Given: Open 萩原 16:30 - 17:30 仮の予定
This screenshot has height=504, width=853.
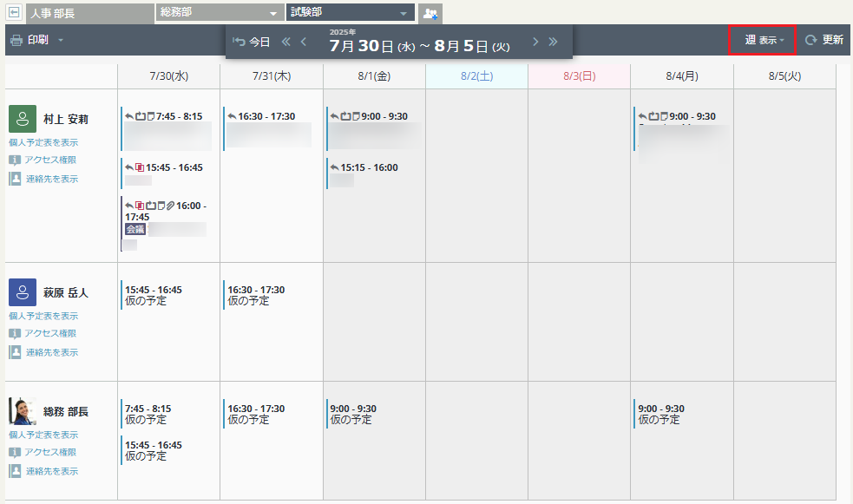Looking at the screenshot, I should coord(256,295).
